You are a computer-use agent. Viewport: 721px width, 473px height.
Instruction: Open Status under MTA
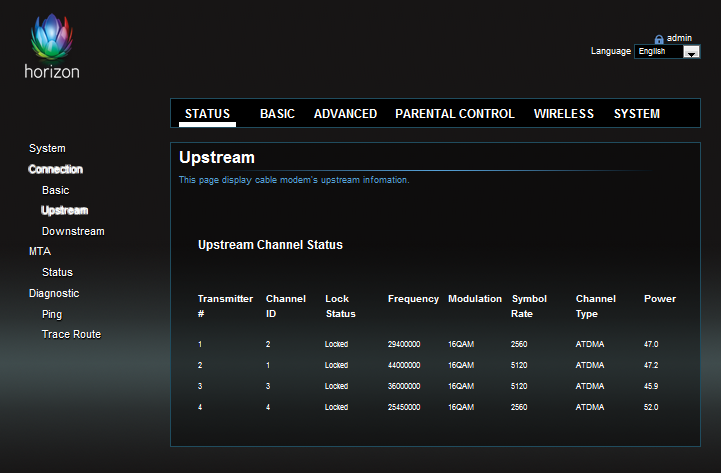point(57,272)
